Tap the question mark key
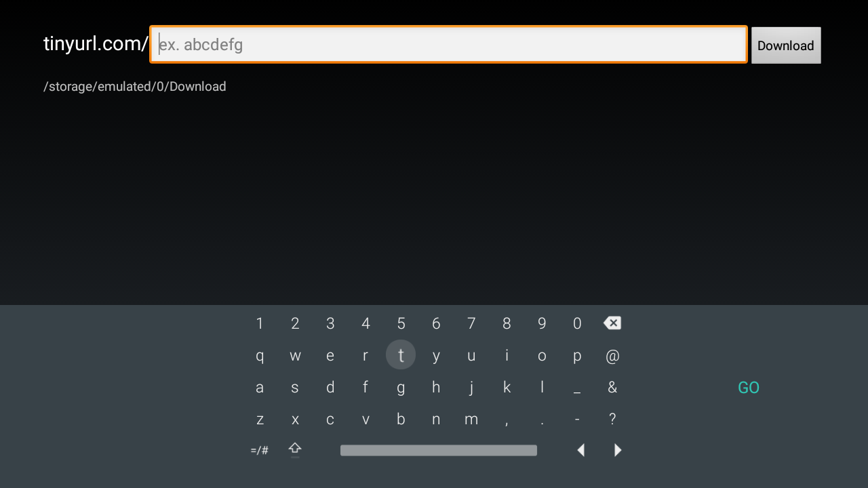This screenshot has width=868, height=488. coord(612,419)
